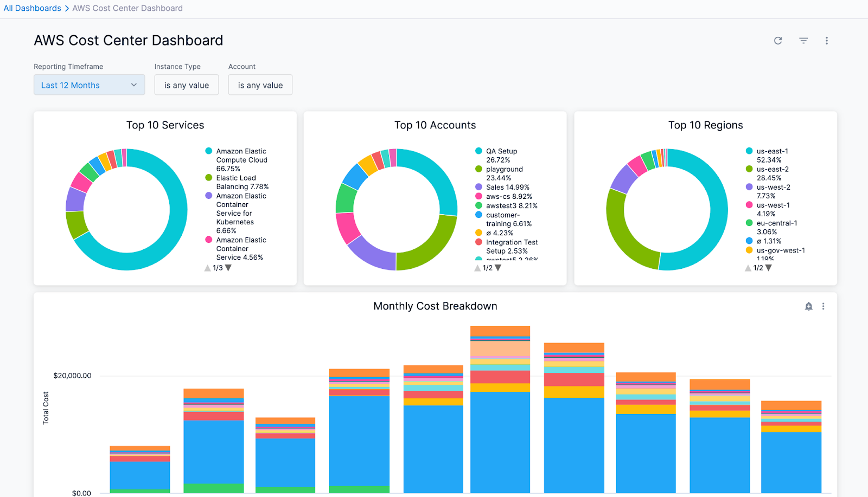Toggle us-east-1 legend entry
Image resolution: width=868 pixels, height=497 pixels.
point(767,156)
